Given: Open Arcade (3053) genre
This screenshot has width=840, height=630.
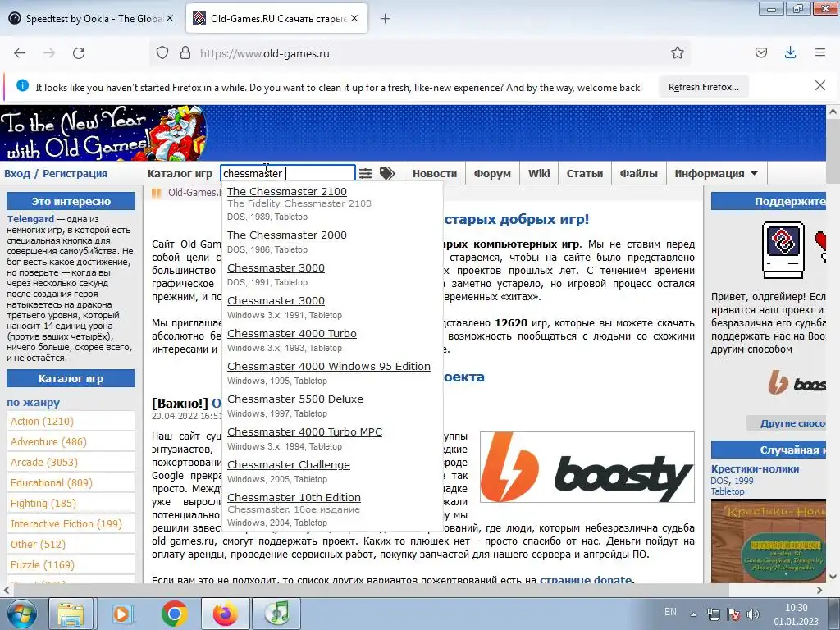Looking at the screenshot, I should [44, 462].
